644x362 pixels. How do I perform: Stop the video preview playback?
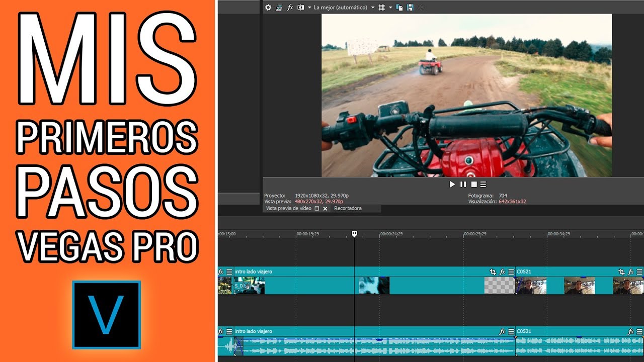[473, 185]
